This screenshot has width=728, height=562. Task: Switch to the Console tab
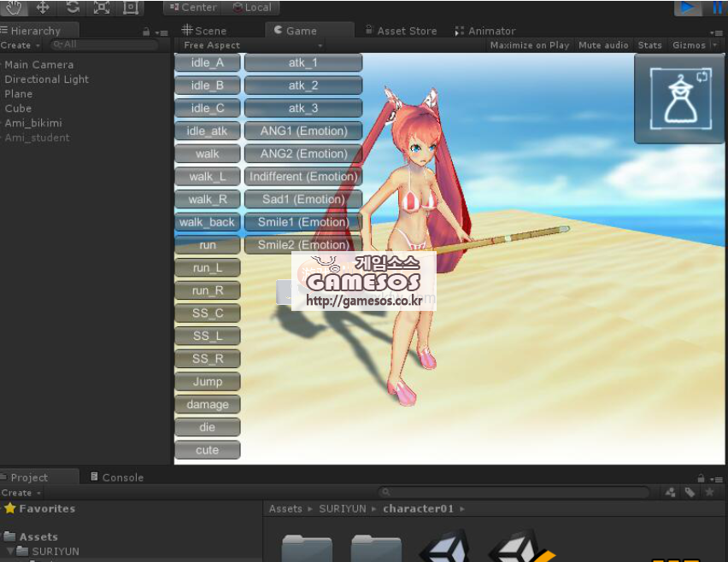(117, 477)
